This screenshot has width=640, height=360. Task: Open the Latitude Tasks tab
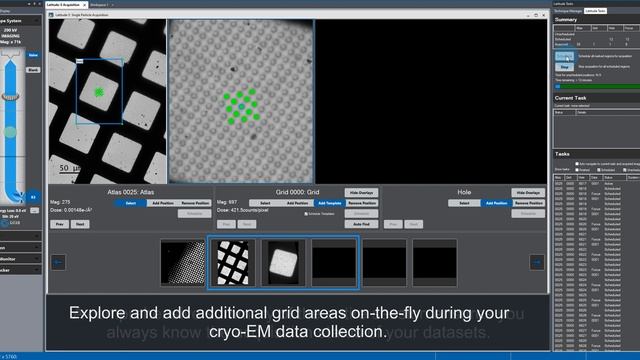(595, 11)
